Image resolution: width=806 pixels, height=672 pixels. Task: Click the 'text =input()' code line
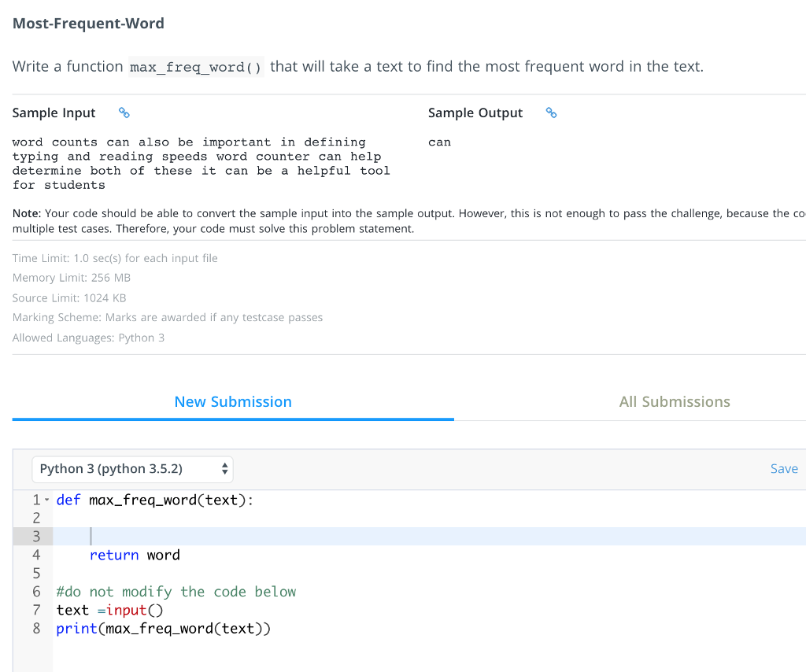pos(109,611)
